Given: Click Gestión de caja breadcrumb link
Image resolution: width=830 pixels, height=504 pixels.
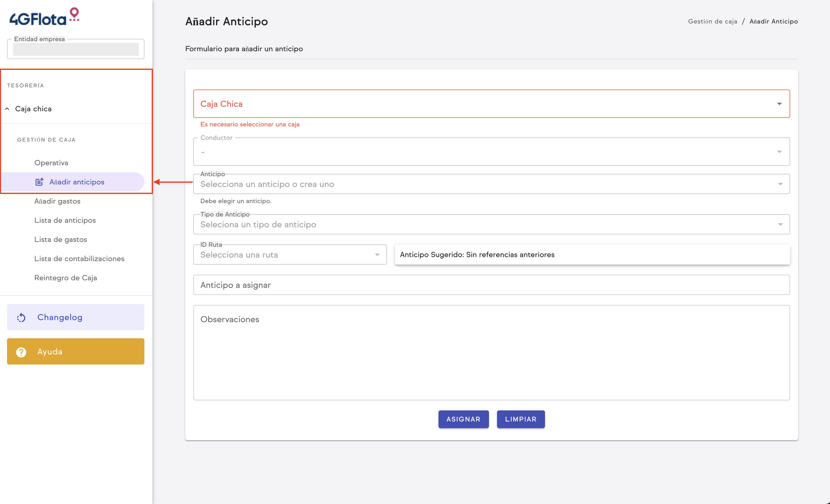Looking at the screenshot, I should (712, 21).
